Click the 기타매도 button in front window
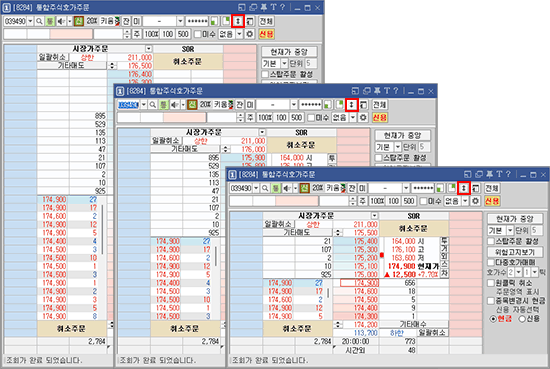 297,233
